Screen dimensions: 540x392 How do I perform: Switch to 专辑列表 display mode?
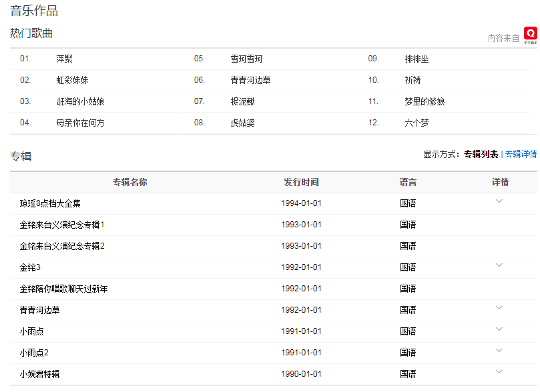(481, 154)
